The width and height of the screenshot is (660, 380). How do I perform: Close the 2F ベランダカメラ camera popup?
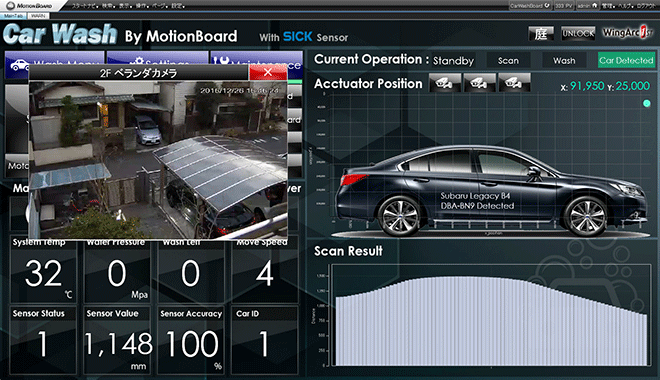point(268,72)
